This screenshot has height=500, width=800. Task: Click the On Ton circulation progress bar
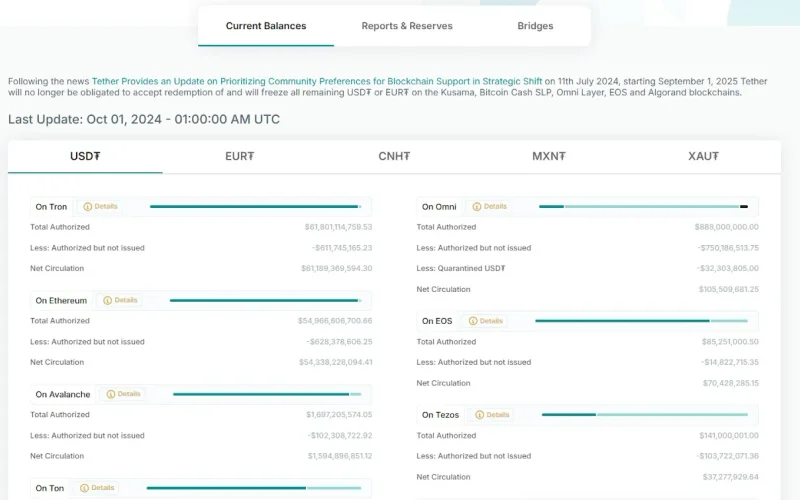(x=254, y=488)
